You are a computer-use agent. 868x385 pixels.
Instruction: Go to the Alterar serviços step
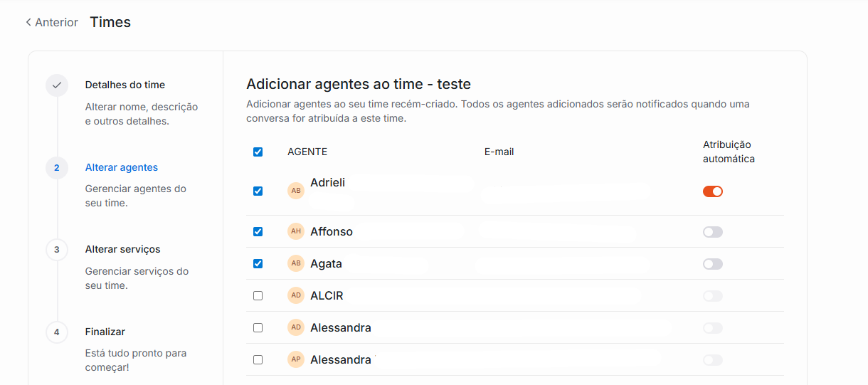click(123, 249)
